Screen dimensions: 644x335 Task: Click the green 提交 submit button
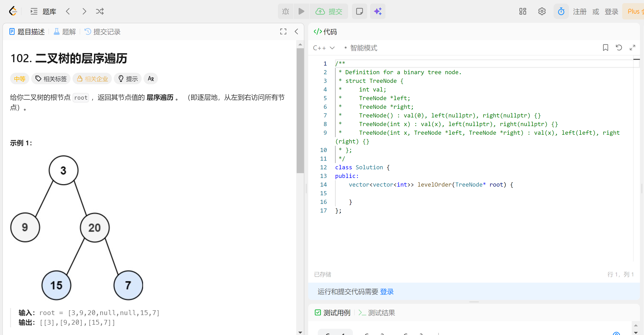pyautogui.click(x=329, y=11)
